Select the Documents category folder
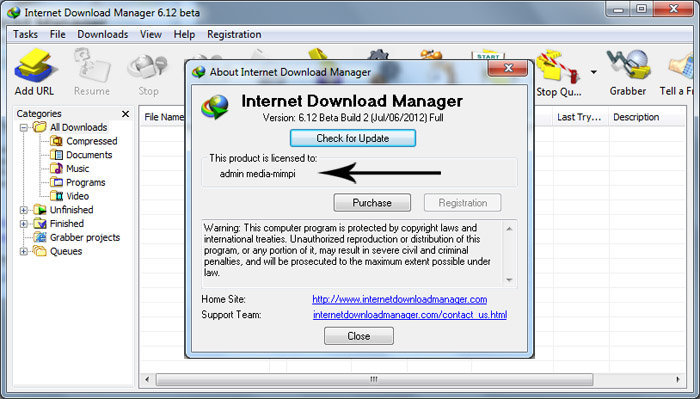The image size is (700, 399). click(81, 155)
